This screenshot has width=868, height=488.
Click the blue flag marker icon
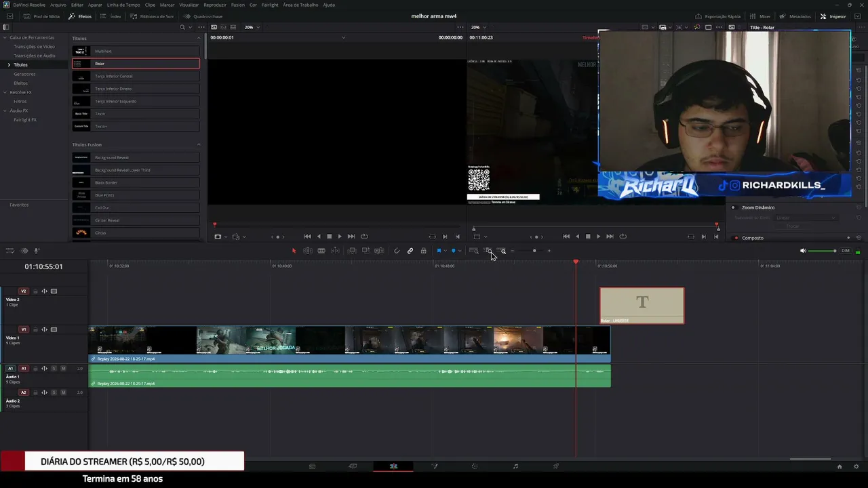click(439, 251)
